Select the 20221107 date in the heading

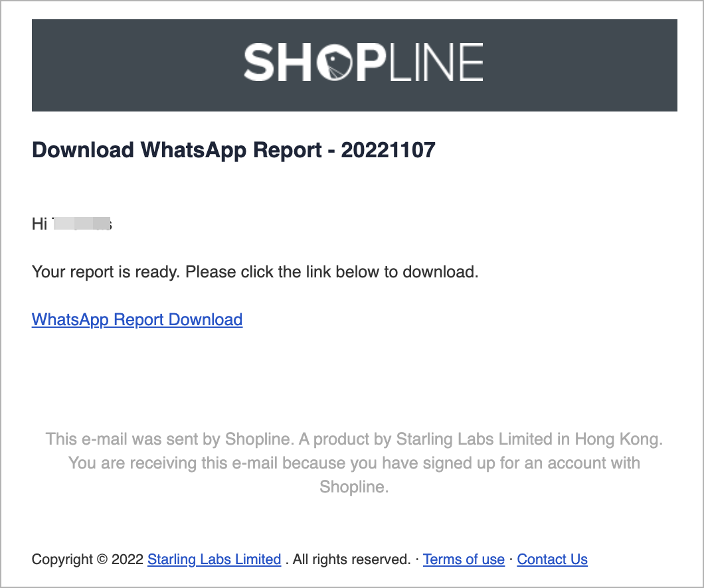coord(389,150)
